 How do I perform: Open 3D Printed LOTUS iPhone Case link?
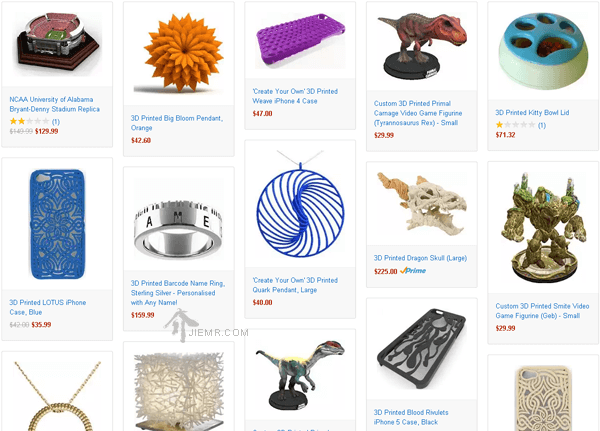47,307
